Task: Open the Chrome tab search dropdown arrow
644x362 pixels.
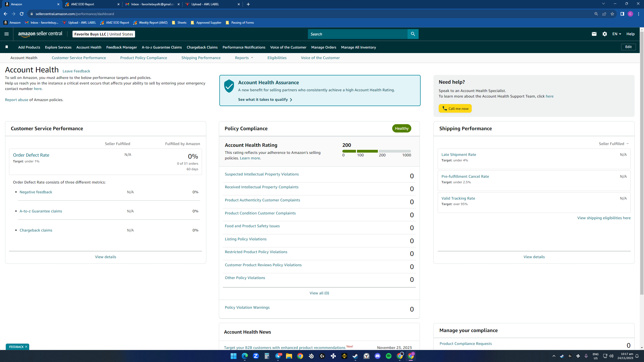Action: pyautogui.click(x=603, y=4)
